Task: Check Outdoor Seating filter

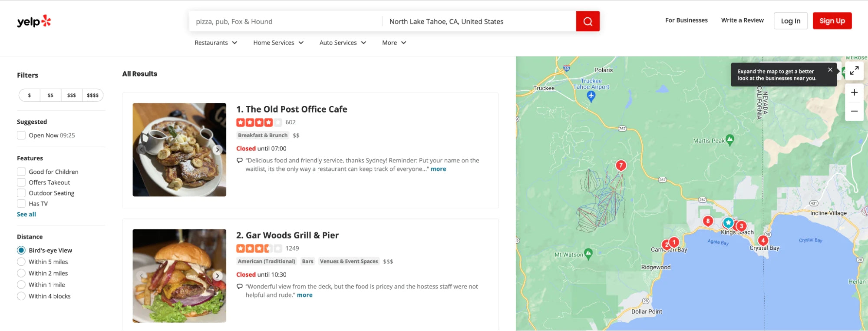Action: click(21, 193)
